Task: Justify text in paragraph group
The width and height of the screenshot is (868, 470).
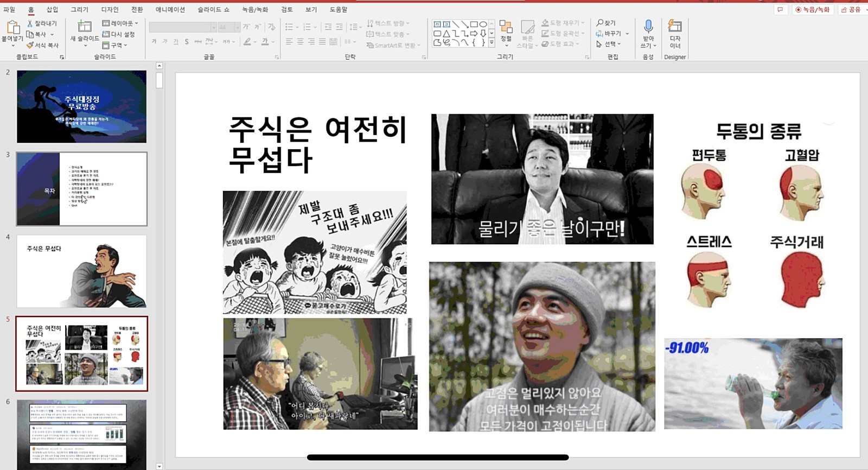Action: pos(322,42)
